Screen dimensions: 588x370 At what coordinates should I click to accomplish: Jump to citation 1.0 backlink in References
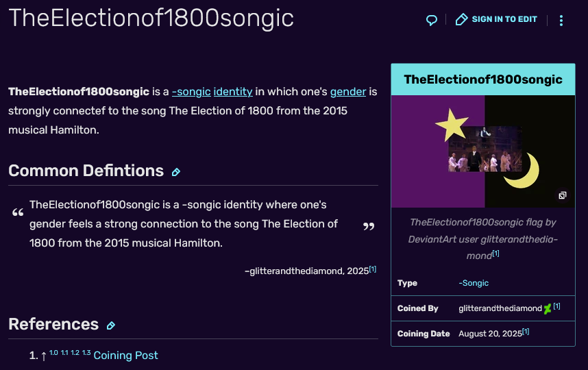tap(54, 353)
